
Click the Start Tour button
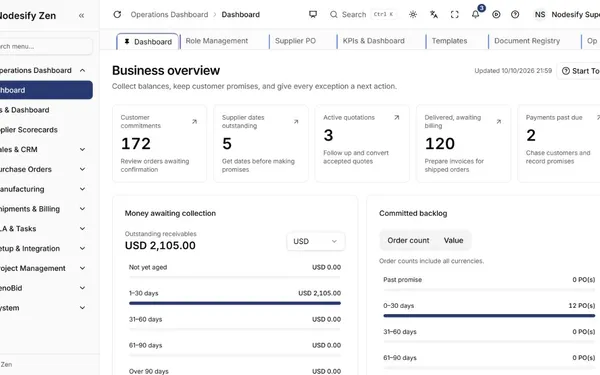[x=579, y=71]
